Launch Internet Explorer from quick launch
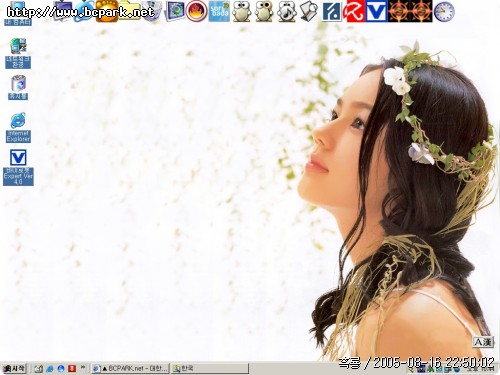 50,368
